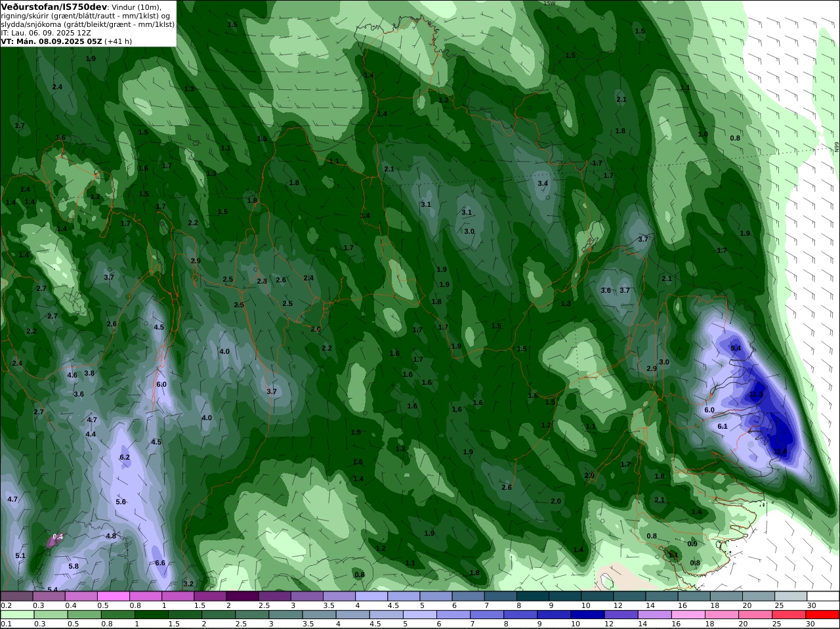Select the upper legend swatch starting at 12
Image resolution: width=840 pixels, height=629 pixels.
pyautogui.click(x=630, y=596)
